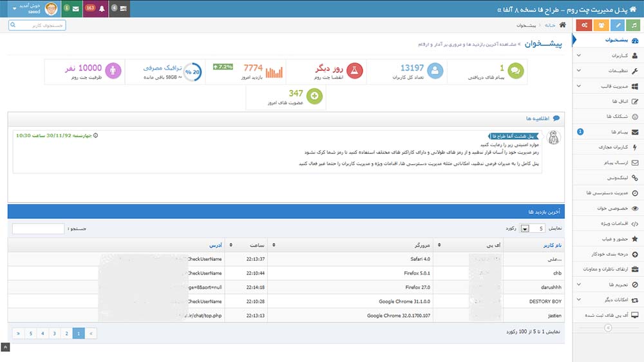Click the settings wrench icon in sidebar
644x362 pixels.
(x=635, y=71)
